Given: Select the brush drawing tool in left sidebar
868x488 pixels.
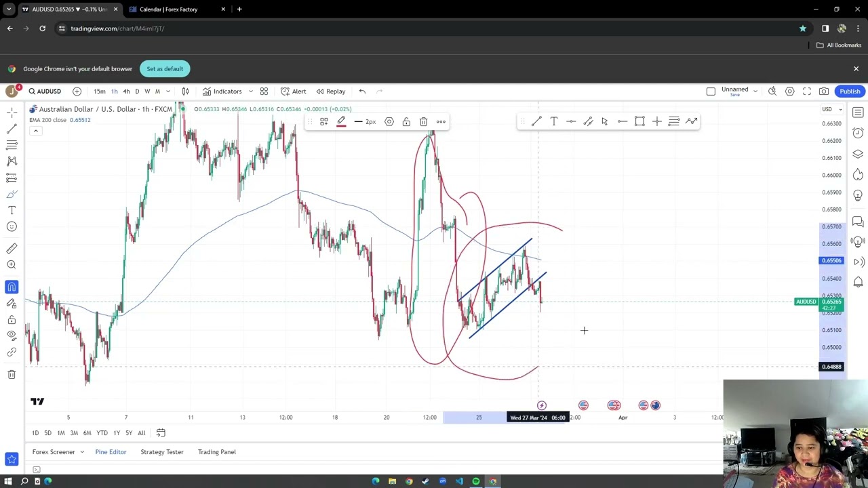Looking at the screenshot, I should click(x=12, y=194).
